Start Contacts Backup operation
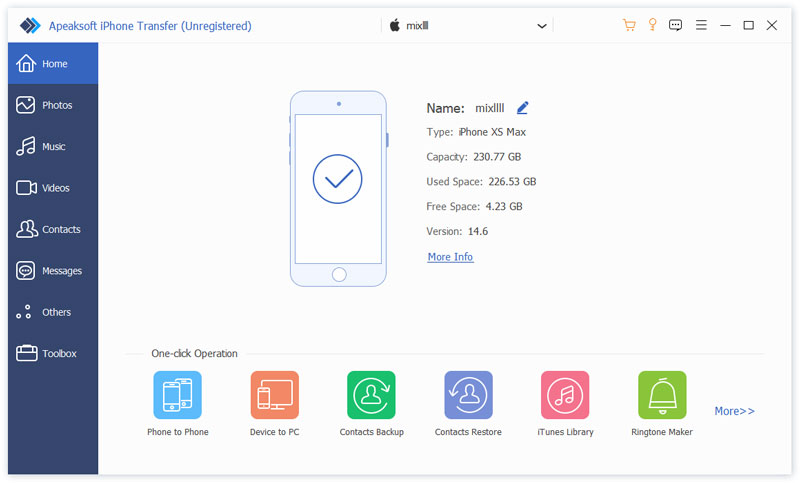 click(x=371, y=395)
